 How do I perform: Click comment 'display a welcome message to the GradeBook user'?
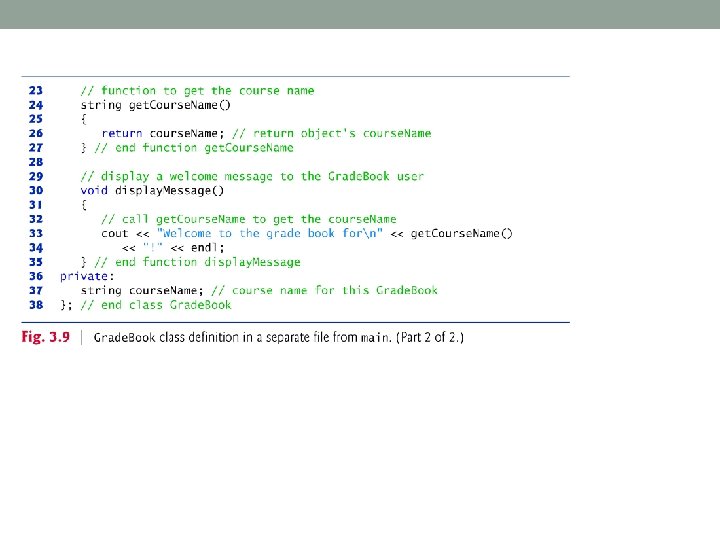[252, 177]
